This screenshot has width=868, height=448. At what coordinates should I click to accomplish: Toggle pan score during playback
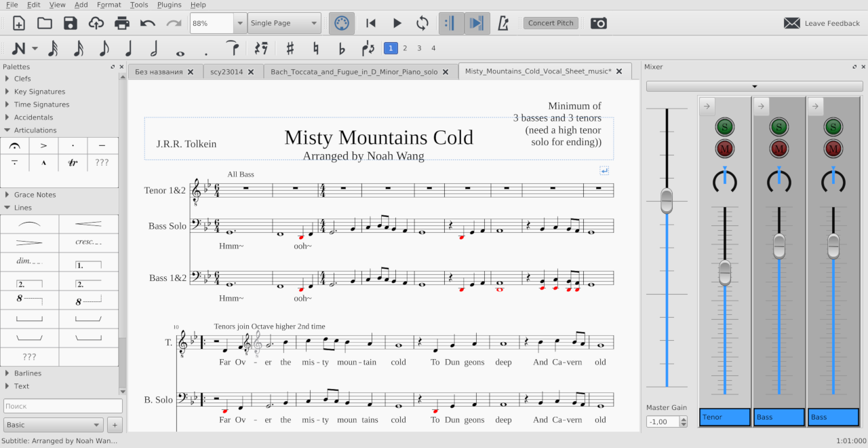(477, 23)
